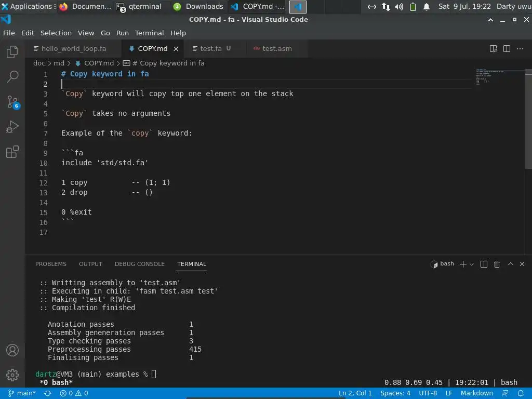Click the synchronize changes icon in status bar
The image size is (532, 399).
47,393
